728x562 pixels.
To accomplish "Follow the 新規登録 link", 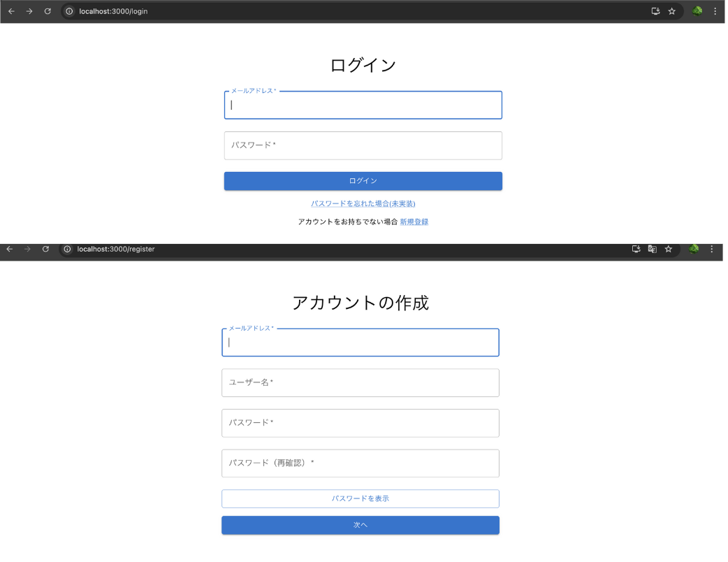I will tap(414, 221).
